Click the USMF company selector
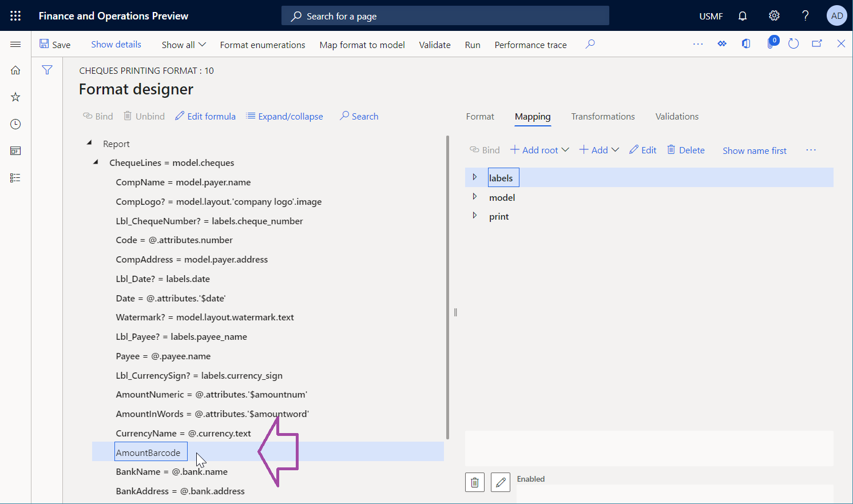 tap(711, 16)
